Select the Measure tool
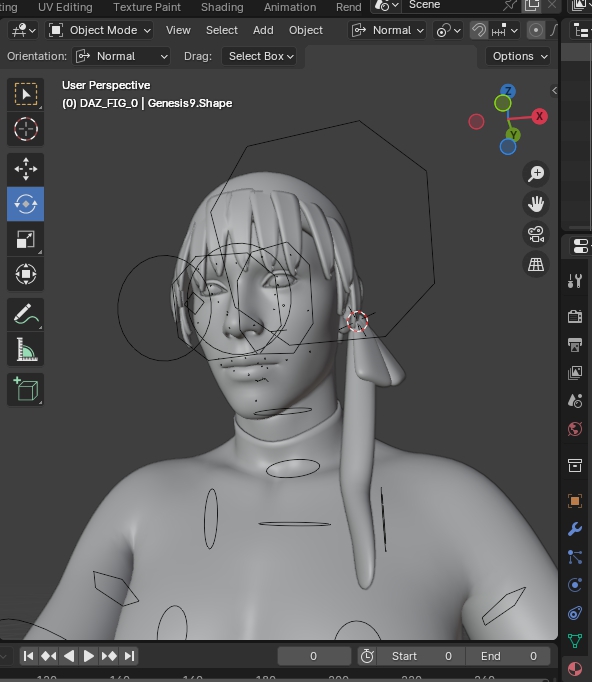 click(x=26, y=349)
